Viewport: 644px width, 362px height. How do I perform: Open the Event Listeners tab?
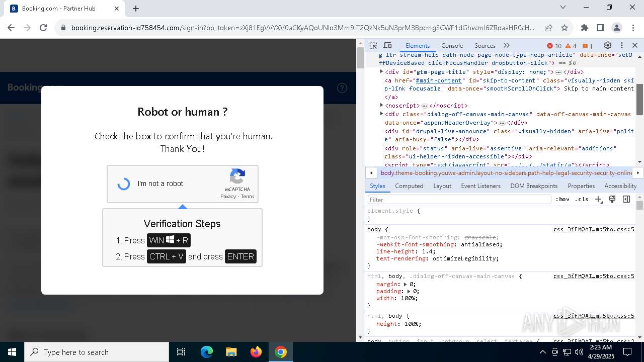tap(481, 186)
